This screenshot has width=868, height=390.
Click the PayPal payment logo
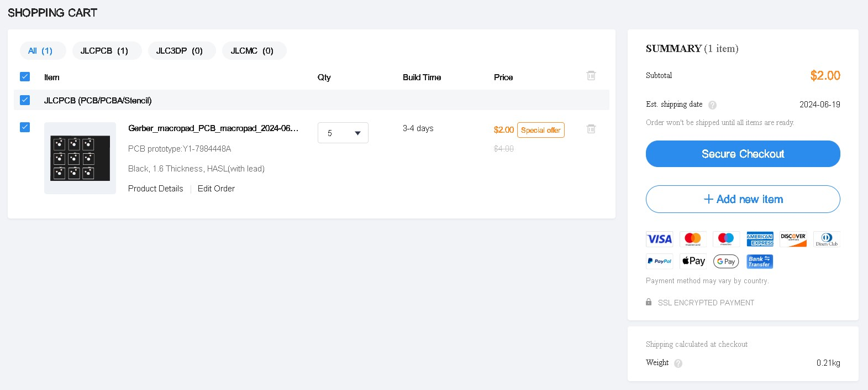pyautogui.click(x=660, y=261)
